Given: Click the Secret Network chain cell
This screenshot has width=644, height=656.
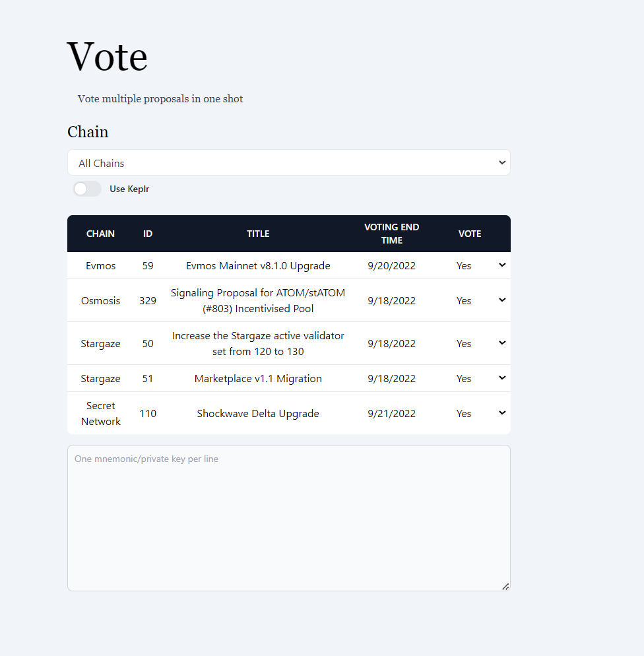Looking at the screenshot, I should tap(101, 414).
